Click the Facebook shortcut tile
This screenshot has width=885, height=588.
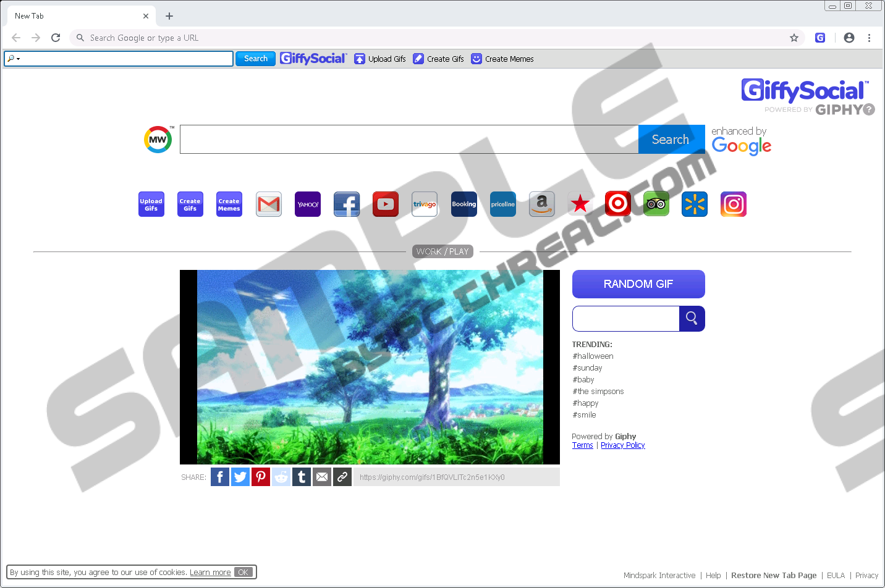pos(347,204)
